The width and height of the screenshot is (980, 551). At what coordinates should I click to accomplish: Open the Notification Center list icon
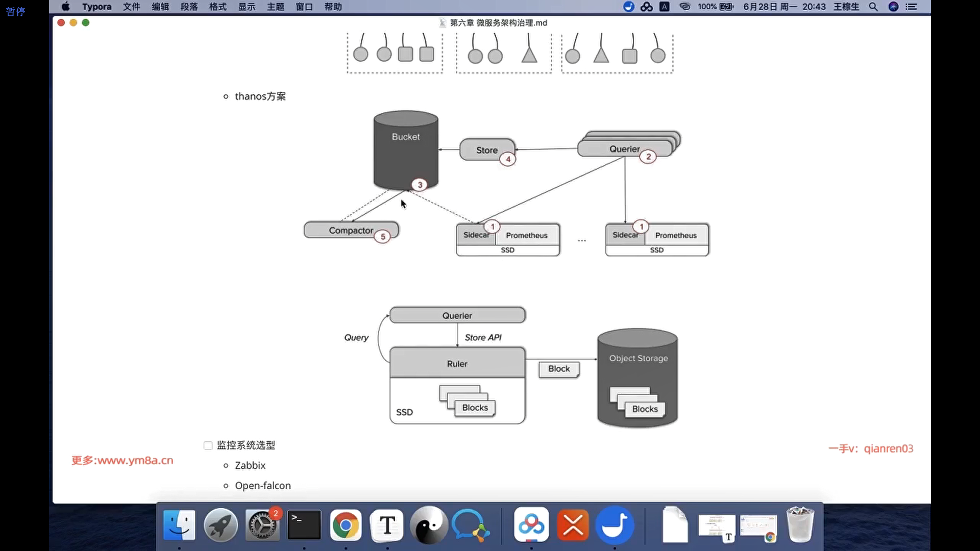pos(912,7)
